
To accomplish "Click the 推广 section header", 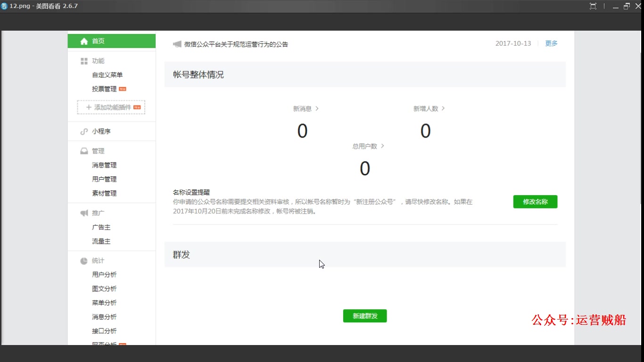I will pos(98,213).
